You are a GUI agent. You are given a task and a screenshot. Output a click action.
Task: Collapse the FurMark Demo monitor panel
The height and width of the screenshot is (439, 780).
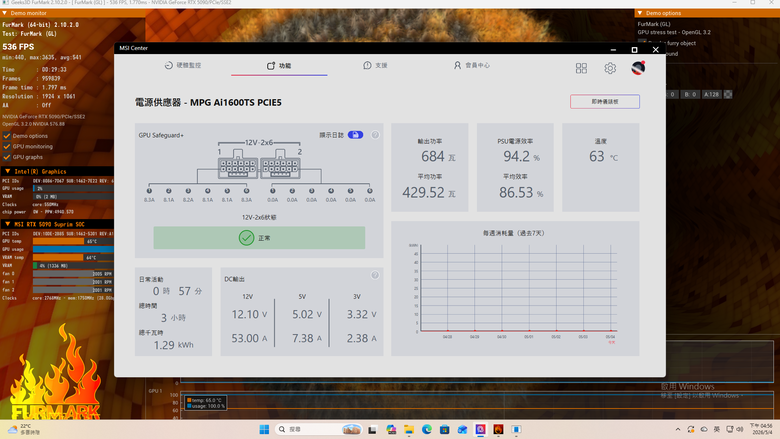[4, 13]
